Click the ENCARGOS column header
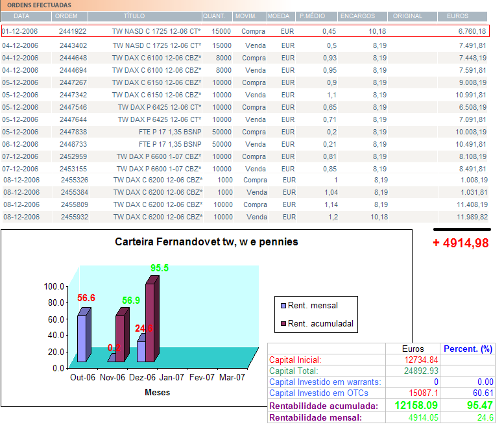Screen dimensions: 504x431 point(357,16)
